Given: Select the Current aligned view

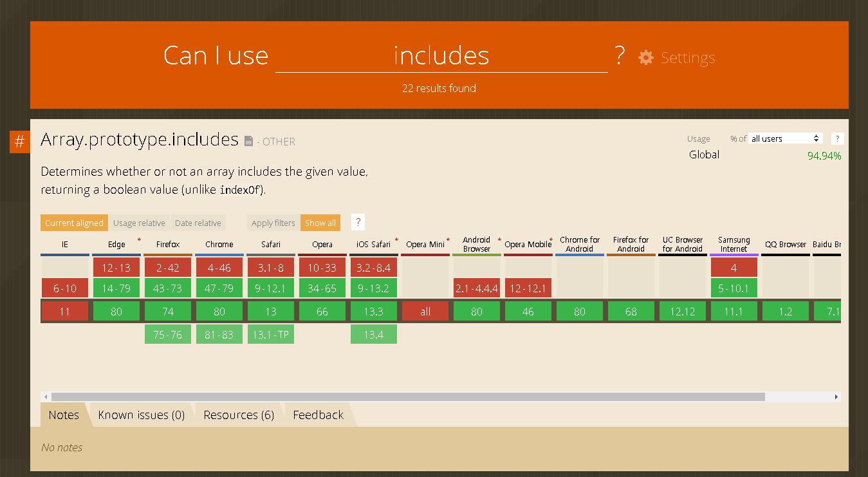Looking at the screenshot, I should coord(74,223).
